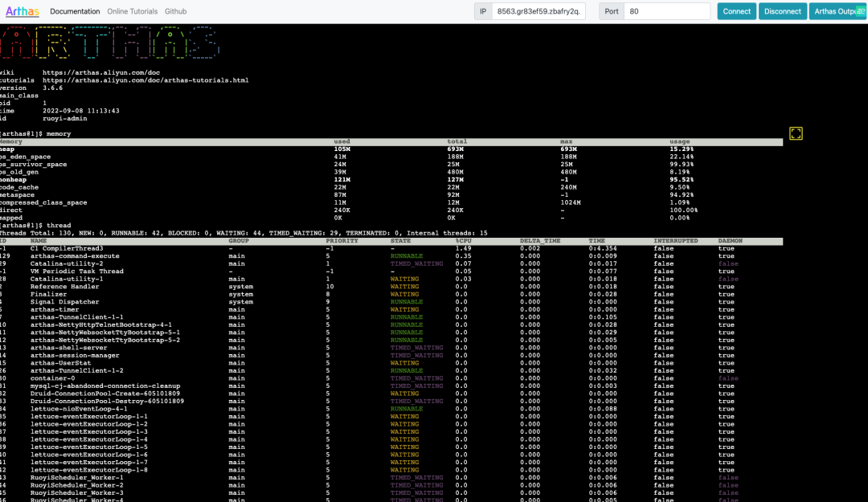Click the STATE column header
Image resolution: width=868 pixels, height=502 pixels.
coord(401,241)
